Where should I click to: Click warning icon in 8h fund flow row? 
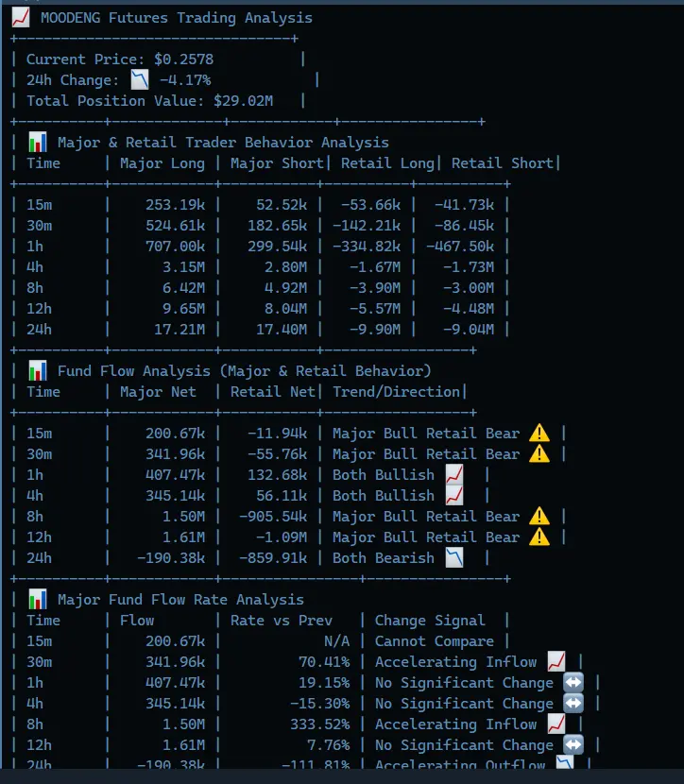(x=539, y=516)
